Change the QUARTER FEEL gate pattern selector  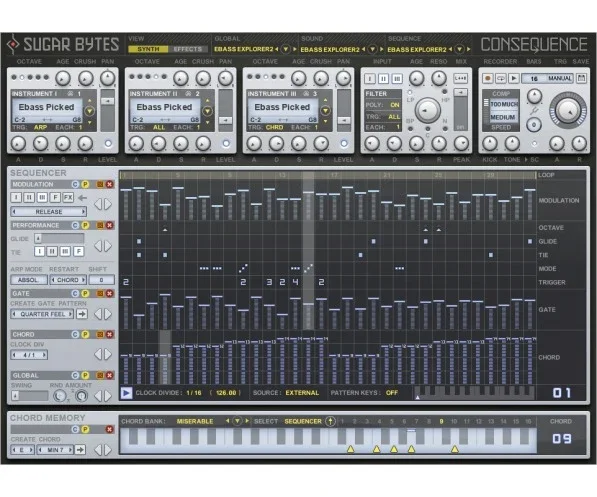[43, 314]
